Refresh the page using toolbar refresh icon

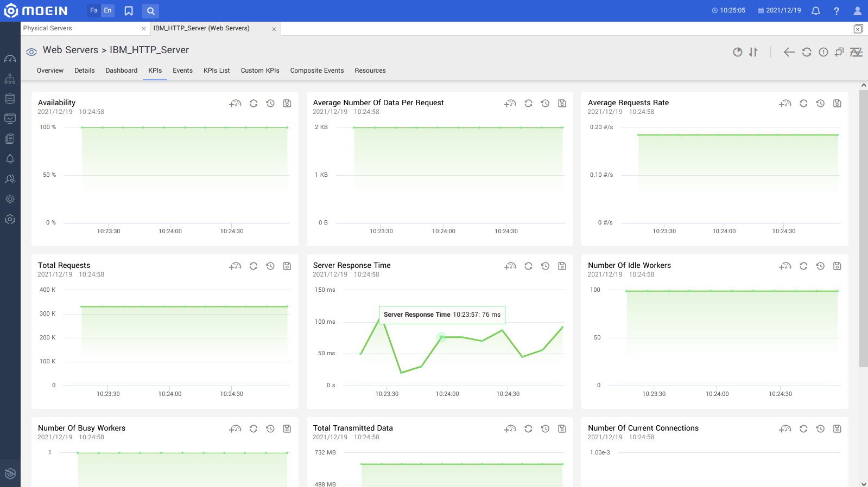coord(807,52)
